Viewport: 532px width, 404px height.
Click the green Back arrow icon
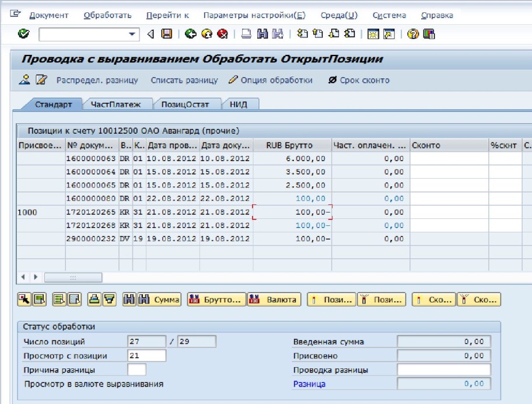pyautogui.click(x=191, y=34)
